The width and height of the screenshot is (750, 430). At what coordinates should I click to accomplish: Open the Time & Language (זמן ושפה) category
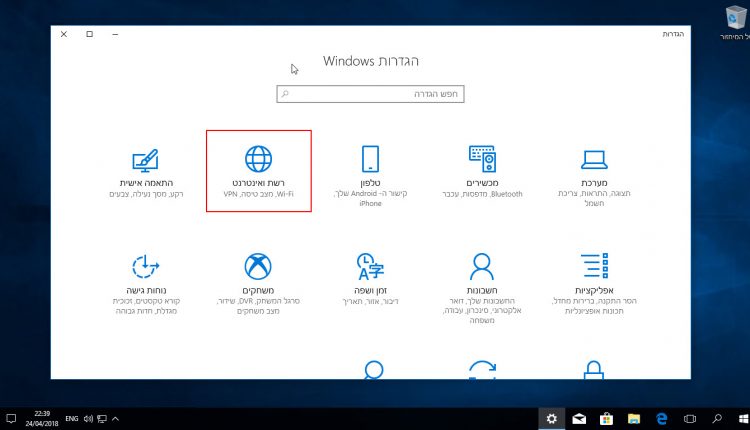click(x=371, y=278)
